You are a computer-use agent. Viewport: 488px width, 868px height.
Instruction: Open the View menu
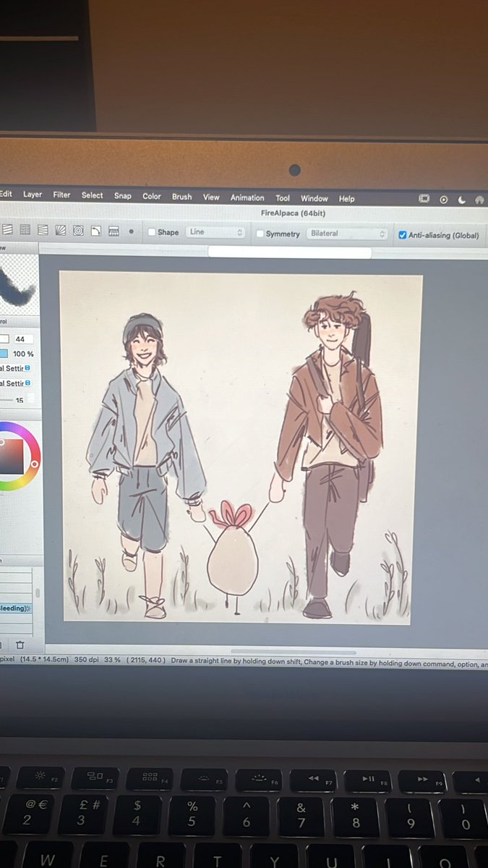coord(211,197)
